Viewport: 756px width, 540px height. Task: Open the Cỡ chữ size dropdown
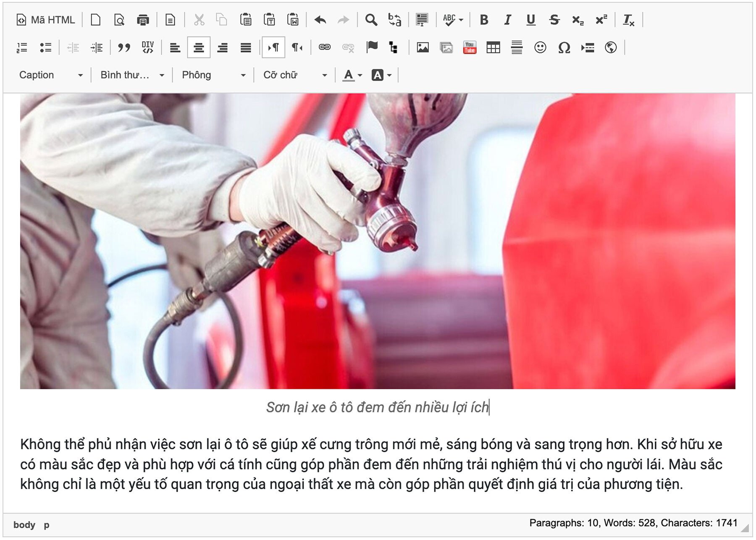(x=294, y=75)
